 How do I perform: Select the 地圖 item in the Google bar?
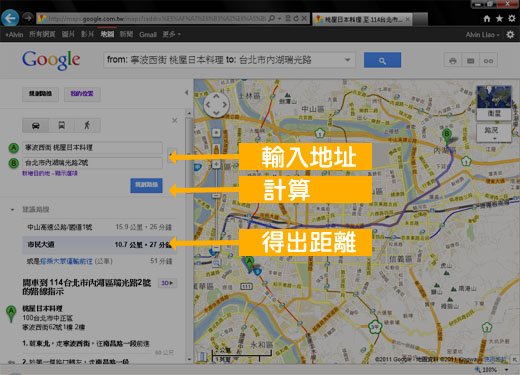[107, 34]
